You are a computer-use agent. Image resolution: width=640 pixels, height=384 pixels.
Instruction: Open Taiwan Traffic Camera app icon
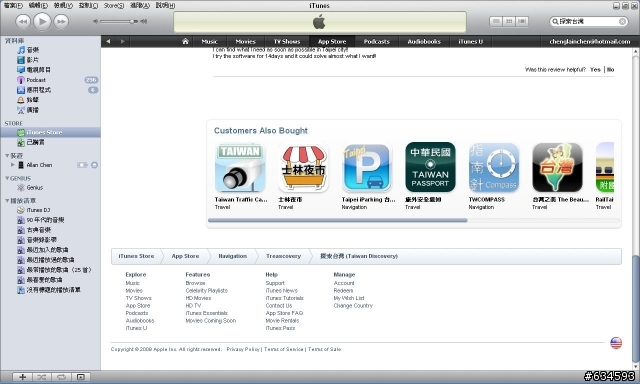point(240,167)
